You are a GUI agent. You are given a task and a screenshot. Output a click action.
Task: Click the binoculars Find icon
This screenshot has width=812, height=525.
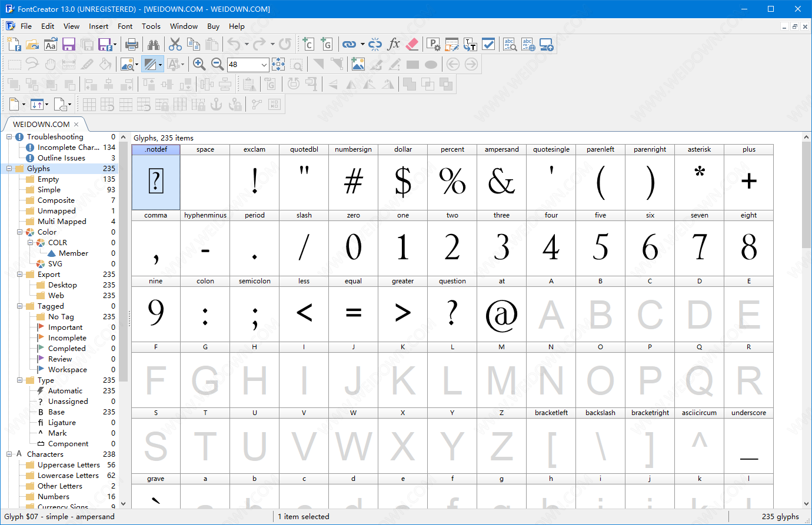pos(154,44)
